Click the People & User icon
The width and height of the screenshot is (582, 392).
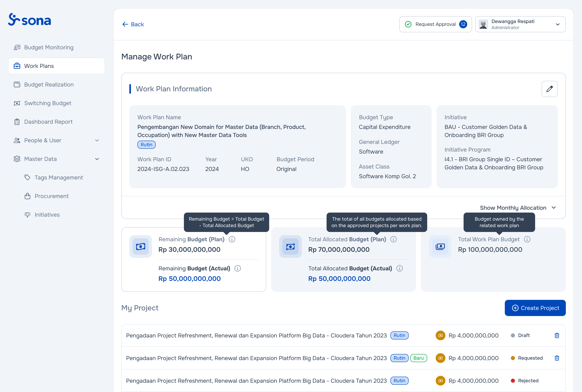click(17, 140)
